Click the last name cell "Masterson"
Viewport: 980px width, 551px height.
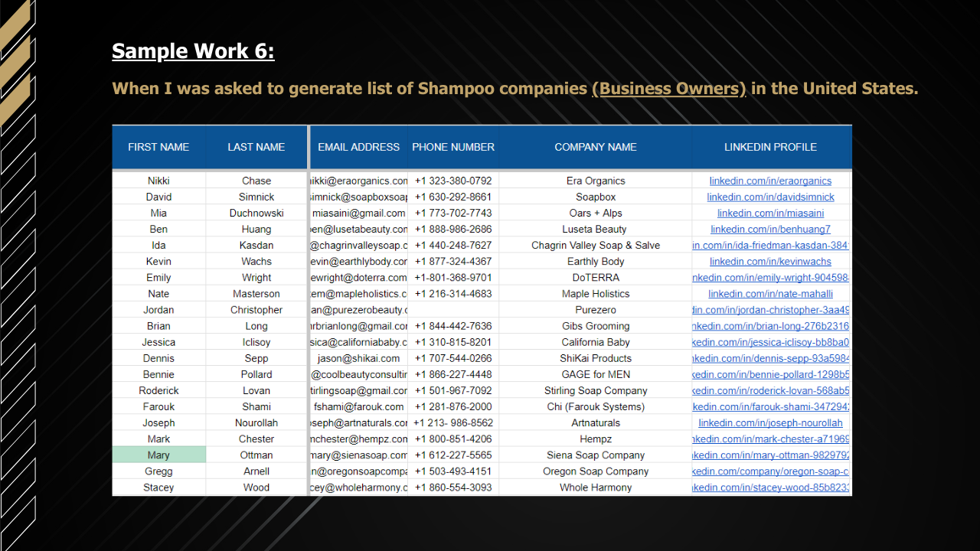[256, 294]
